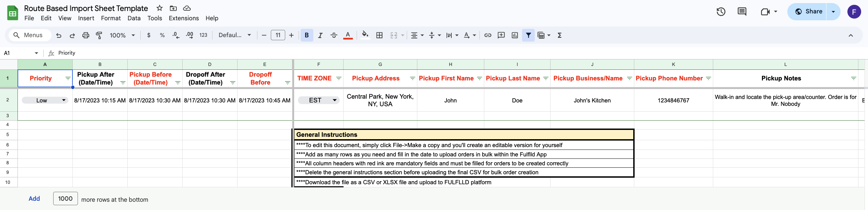This screenshot has width=868, height=210.
Task: Click the undo arrow icon
Action: (x=59, y=35)
